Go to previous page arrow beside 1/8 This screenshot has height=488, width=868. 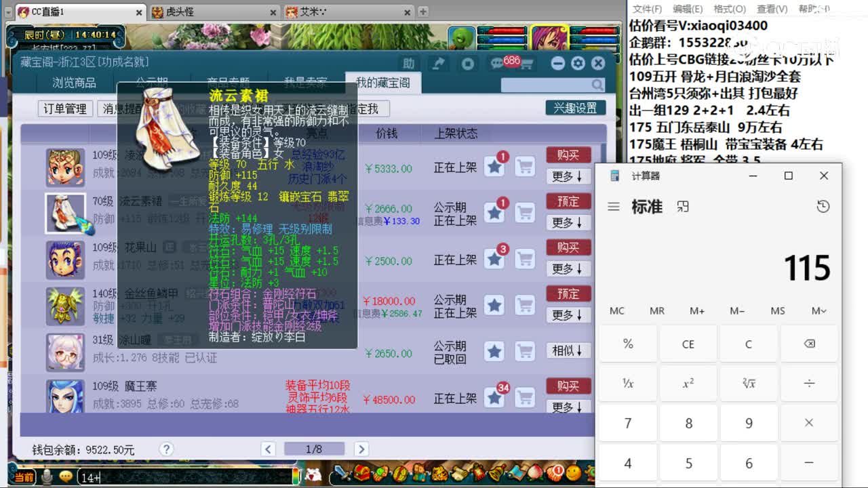click(269, 449)
